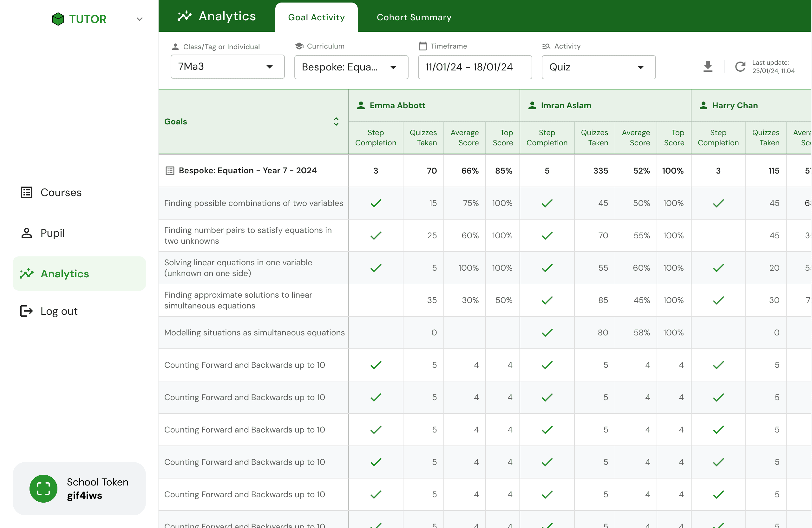The height and width of the screenshot is (528, 812).
Task: Click Imran Aslam's person icon
Action: pos(532,105)
